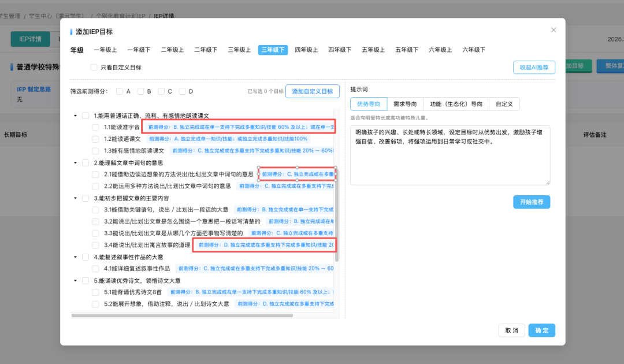Select active grade tab 三年级下
Viewport: 624px width, 364px height.
click(x=273, y=50)
